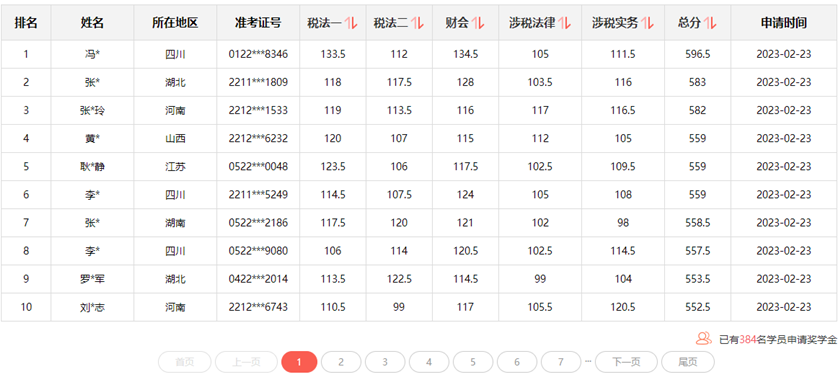The width and height of the screenshot is (840, 374).
Task: Click total score 596.5
Action: [x=698, y=54]
